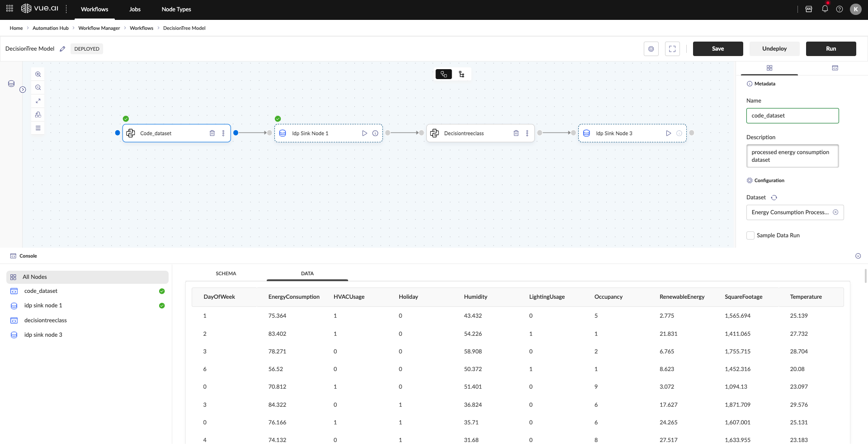Click the edit pencil next to DecisionTree Model

(63, 49)
